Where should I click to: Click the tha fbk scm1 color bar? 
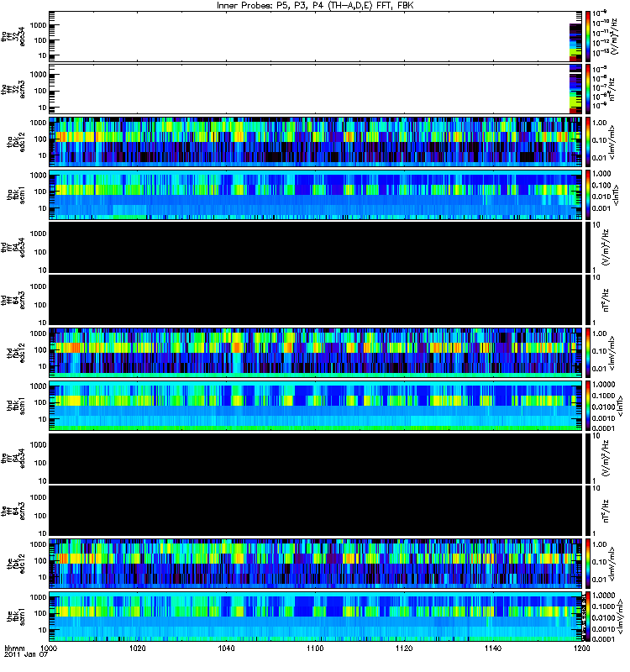click(x=588, y=195)
